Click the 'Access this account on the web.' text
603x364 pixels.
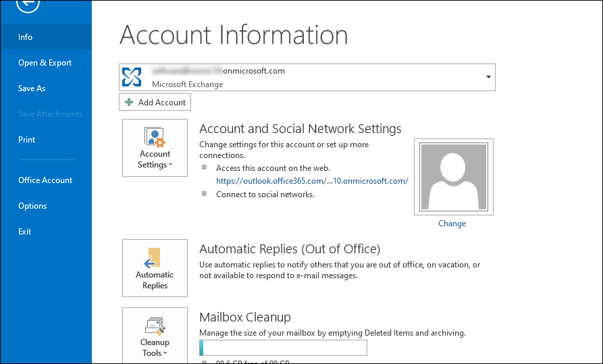pyautogui.click(x=273, y=168)
